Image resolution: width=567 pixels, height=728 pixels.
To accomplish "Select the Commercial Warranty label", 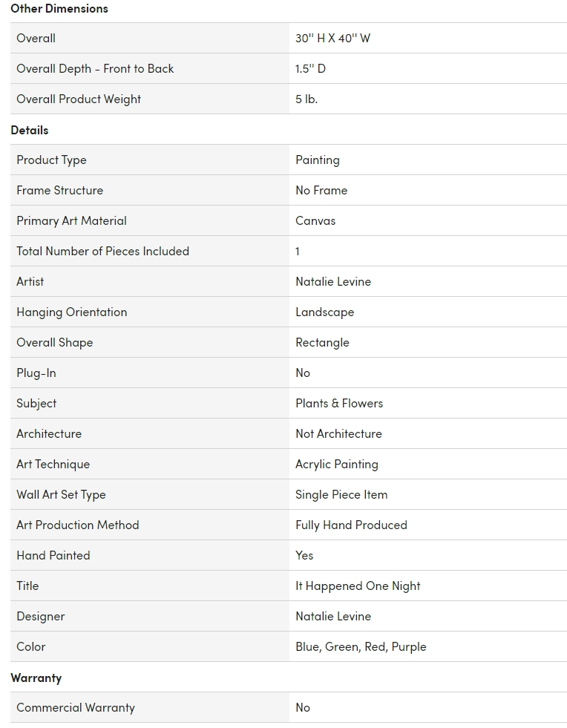I will point(76,708).
